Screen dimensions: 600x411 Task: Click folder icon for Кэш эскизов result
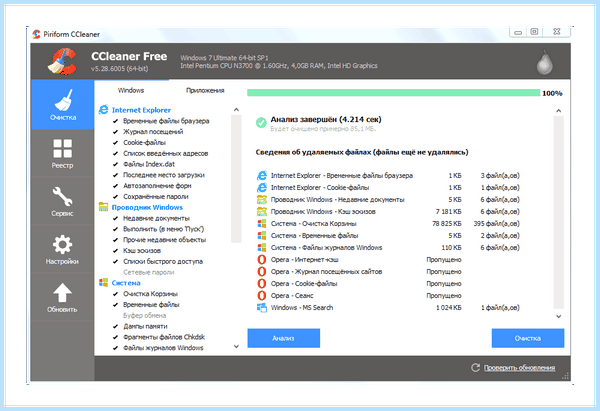tap(262, 212)
